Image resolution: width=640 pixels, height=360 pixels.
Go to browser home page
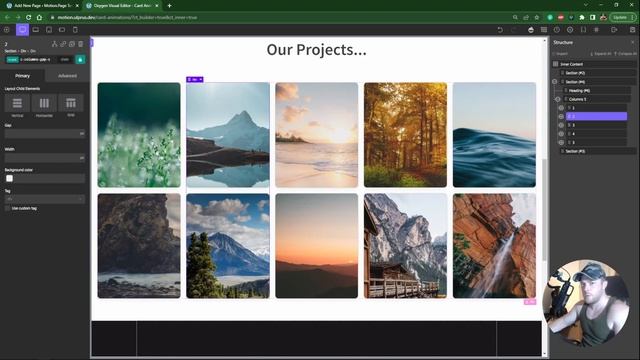coord(39,18)
